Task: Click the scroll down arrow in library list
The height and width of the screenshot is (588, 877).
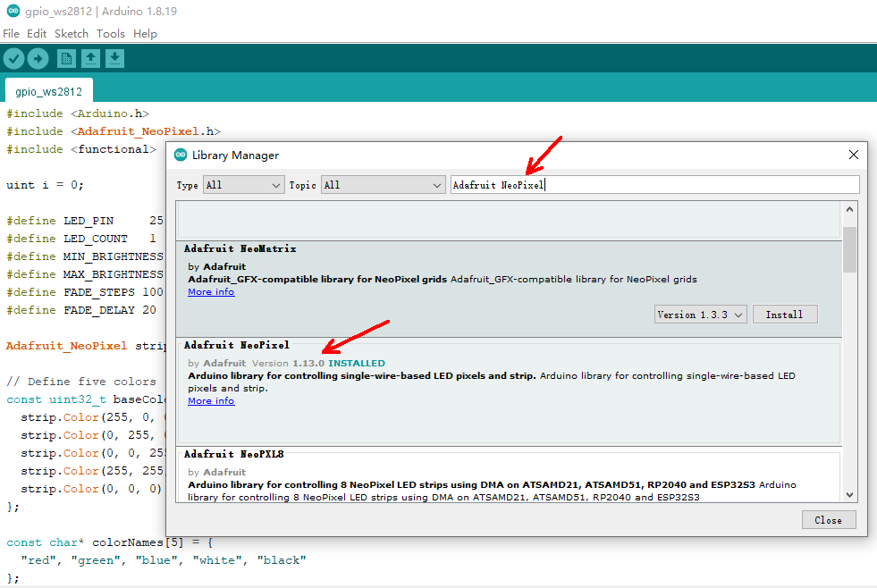Action: point(849,495)
